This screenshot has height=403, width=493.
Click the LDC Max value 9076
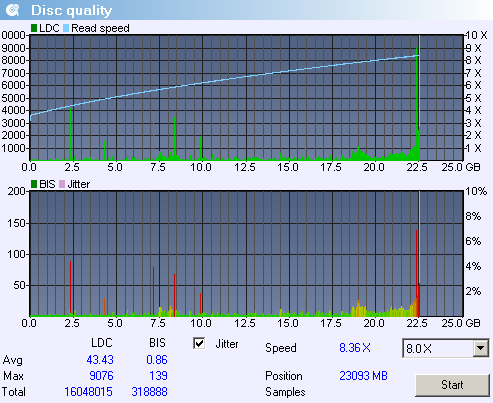point(101,376)
